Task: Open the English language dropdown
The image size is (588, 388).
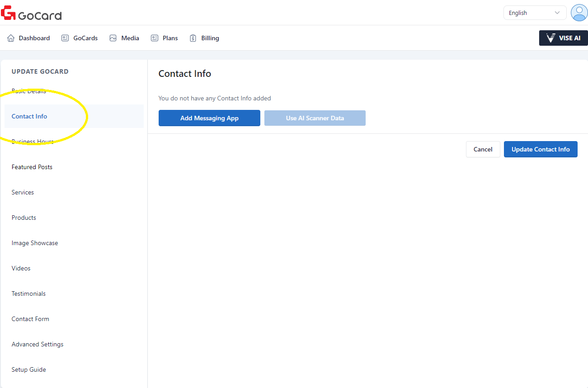Action: pyautogui.click(x=534, y=13)
